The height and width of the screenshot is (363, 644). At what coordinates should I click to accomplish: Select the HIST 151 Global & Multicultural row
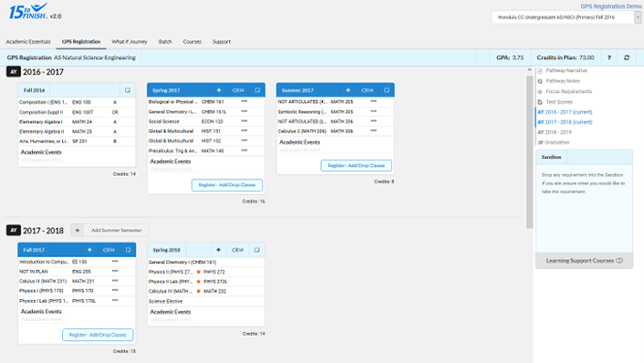click(206, 131)
